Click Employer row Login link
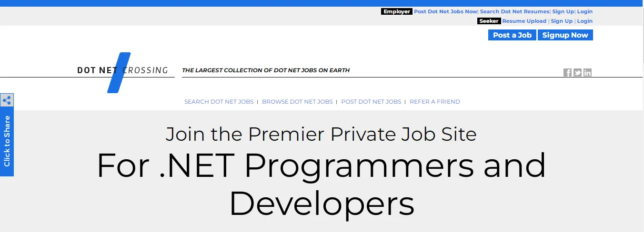The image size is (644, 232). [585, 11]
